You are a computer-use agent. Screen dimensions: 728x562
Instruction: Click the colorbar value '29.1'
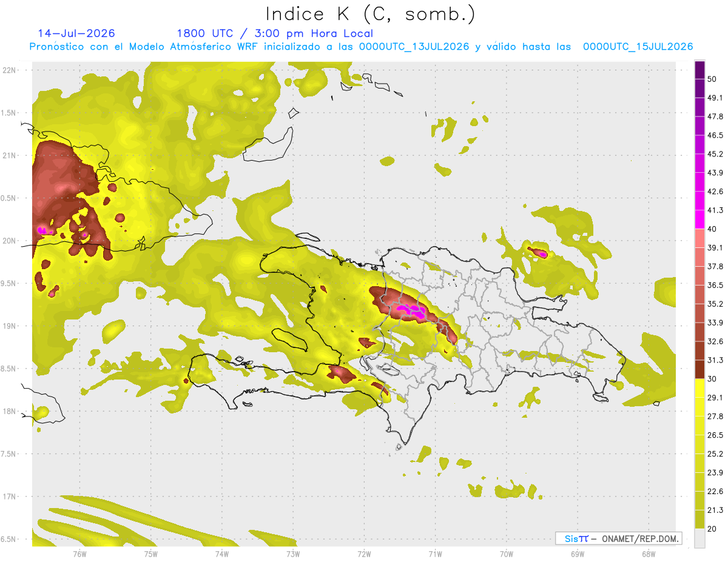[x=715, y=398]
